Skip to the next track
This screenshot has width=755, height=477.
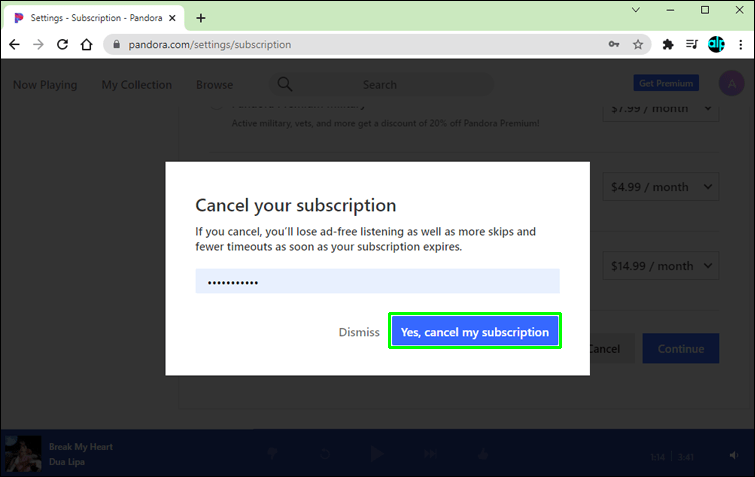[x=430, y=453]
